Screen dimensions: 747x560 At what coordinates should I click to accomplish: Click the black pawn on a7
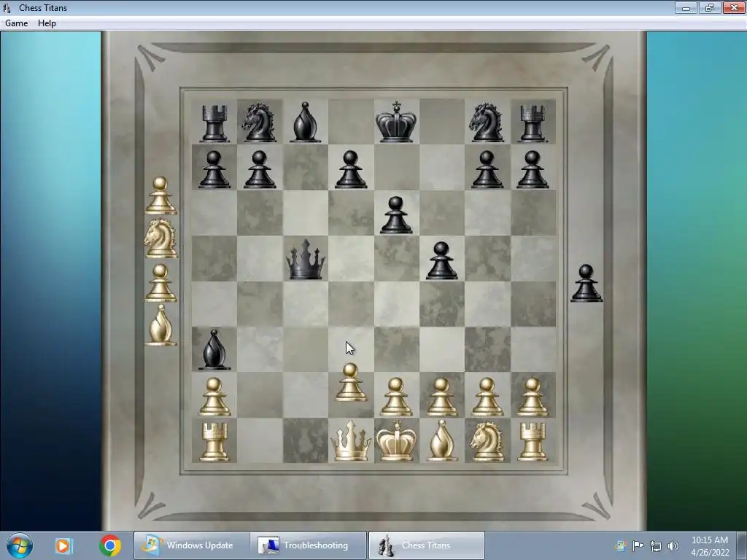(x=214, y=169)
